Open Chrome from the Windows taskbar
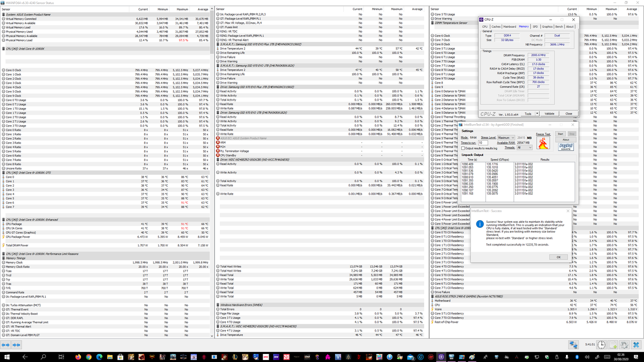This screenshot has width=644, height=362. tap(89, 357)
